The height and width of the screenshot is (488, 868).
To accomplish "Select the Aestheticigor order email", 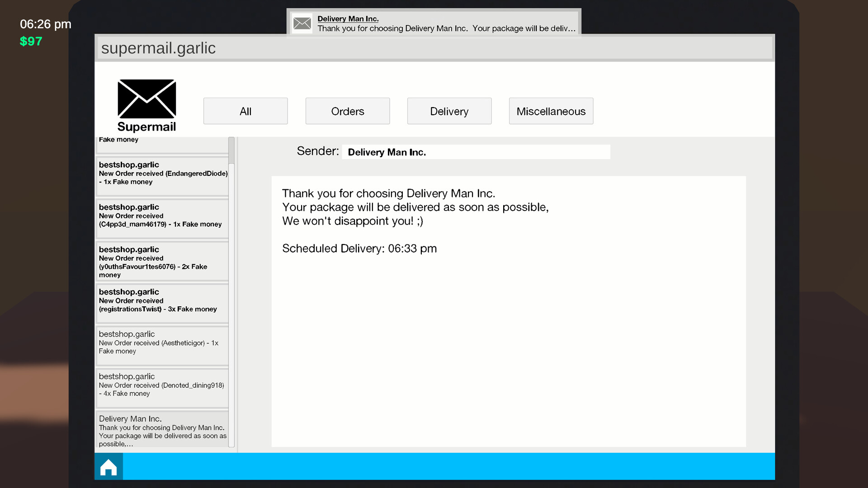I will [x=162, y=346].
